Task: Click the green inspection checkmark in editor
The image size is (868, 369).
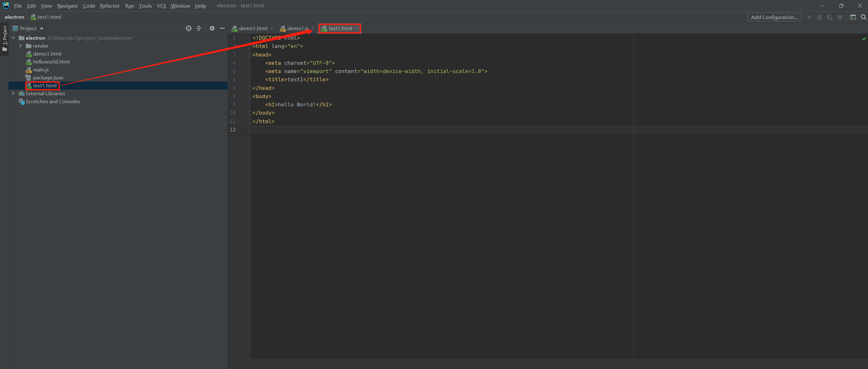Action: click(x=864, y=39)
